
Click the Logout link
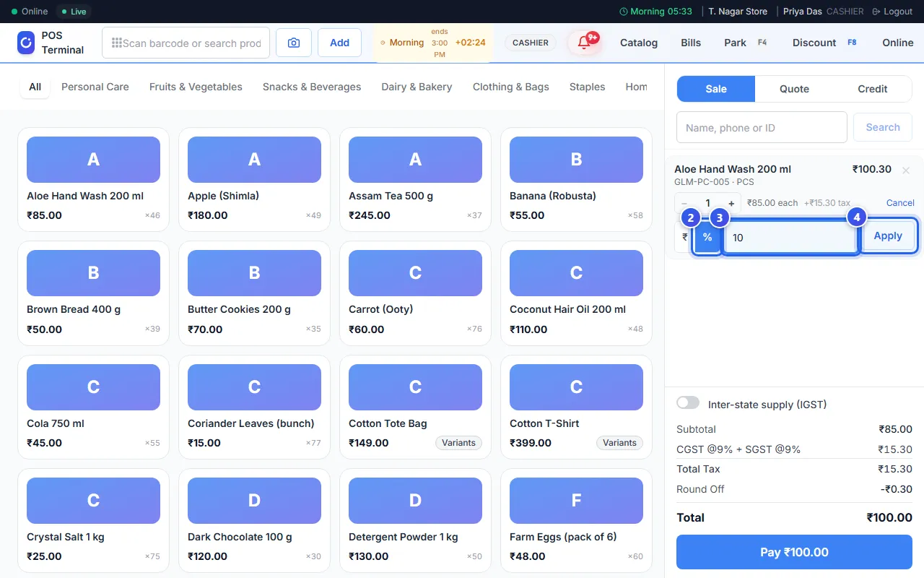pos(892,12)
